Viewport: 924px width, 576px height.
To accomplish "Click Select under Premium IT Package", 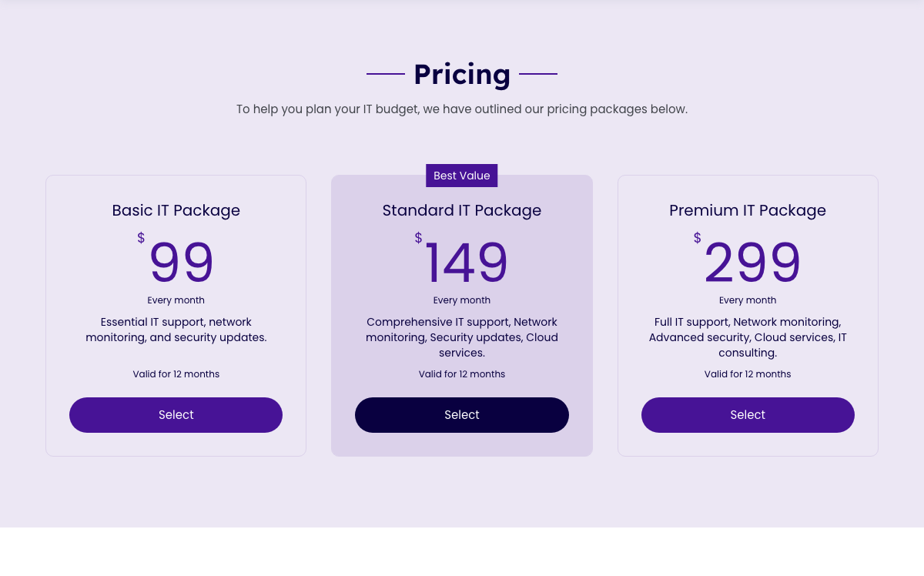I will [748, 414].
